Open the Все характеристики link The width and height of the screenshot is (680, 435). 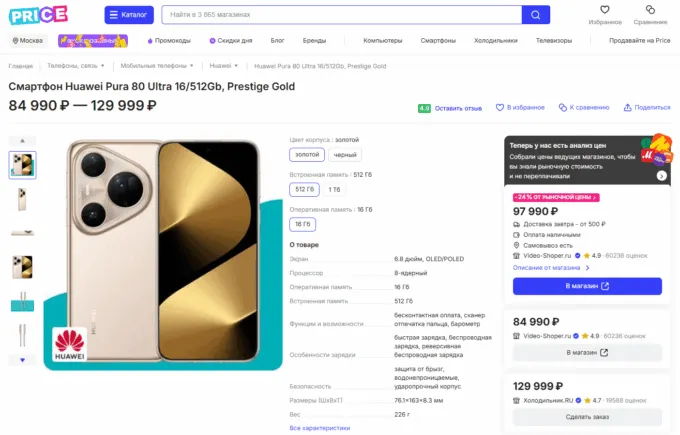pos(320,427)
